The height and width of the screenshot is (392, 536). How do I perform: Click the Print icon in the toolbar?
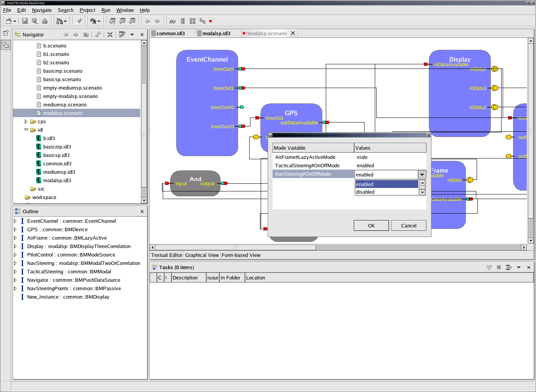tap(45, 21)
